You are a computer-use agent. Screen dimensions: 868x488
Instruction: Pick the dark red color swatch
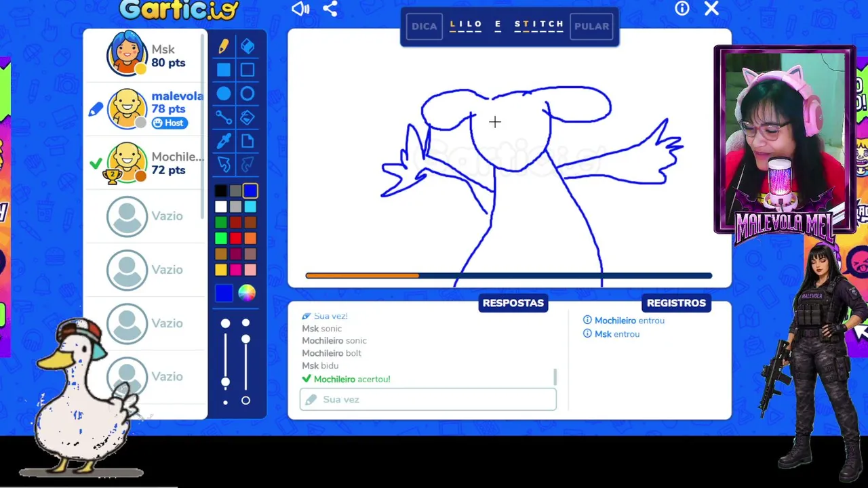235,222
